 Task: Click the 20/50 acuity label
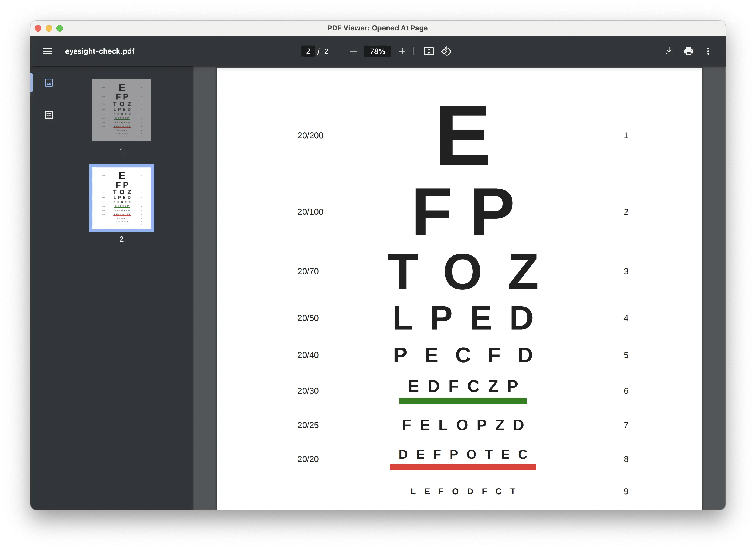308,318
